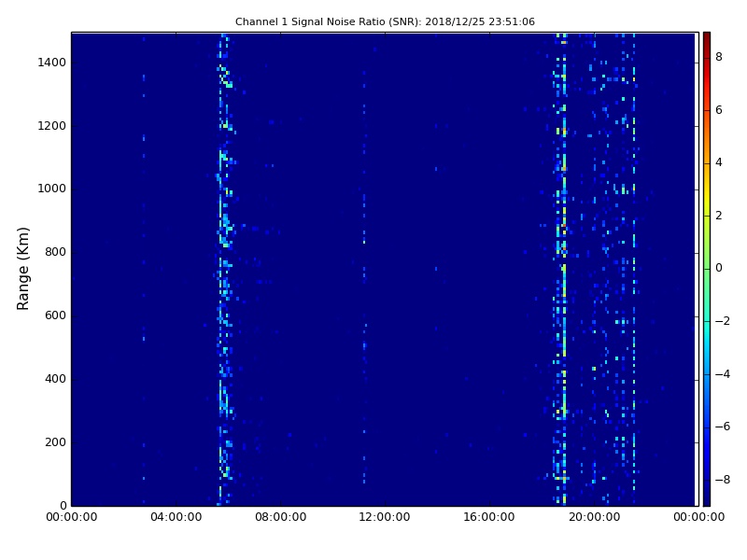This screenshot has height=560, width=747.
Task: Click the colorbar label −6
Action: pos(722,427)
